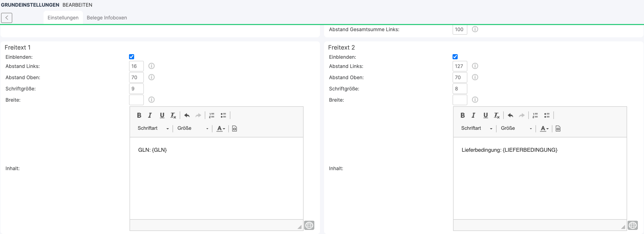
Task: Undo last edit in Freitext 1 editor
Action: coord(187,115)
